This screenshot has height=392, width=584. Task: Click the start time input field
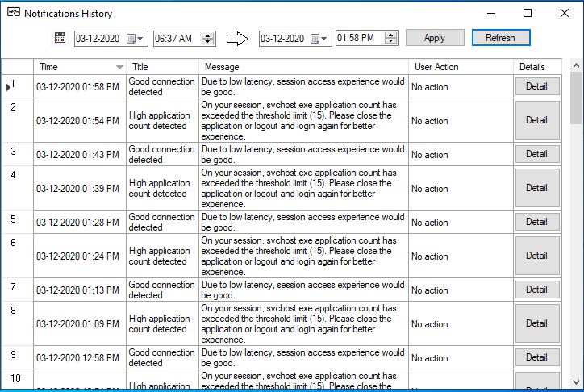(x=175, y=39)
